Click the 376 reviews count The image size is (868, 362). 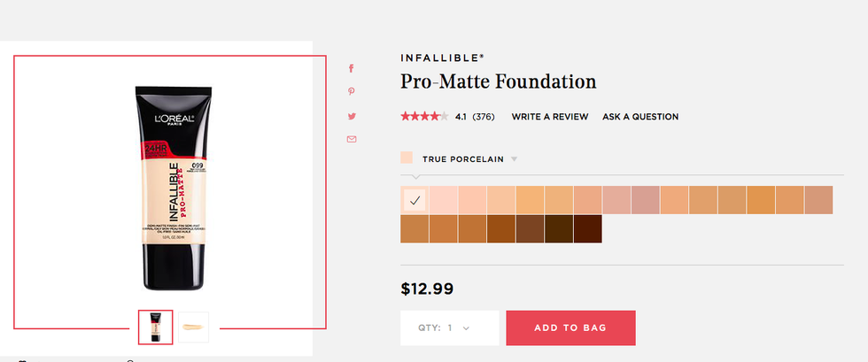(x=484, y=117)
